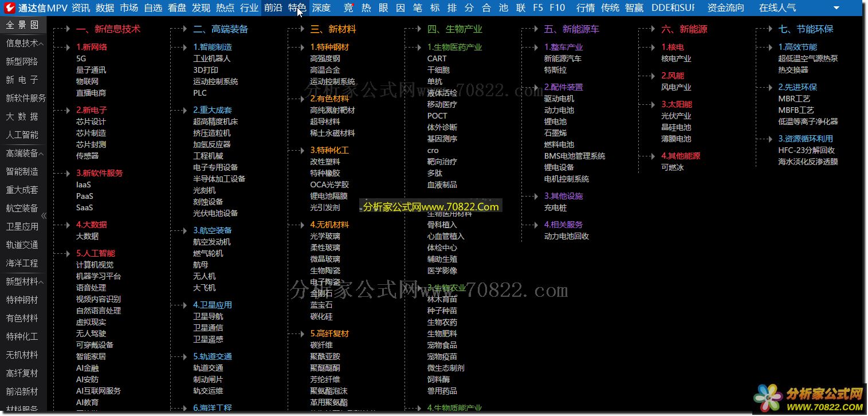The height and width of the screenshot is (416, 868).
Task: Click the 量子通讯 entry
Action: click(x=91, y=70)
